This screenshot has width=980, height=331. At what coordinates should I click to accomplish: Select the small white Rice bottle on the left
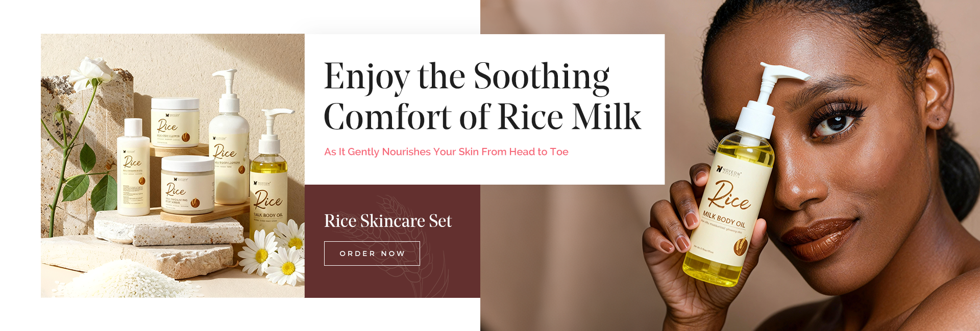click(134, 167)
